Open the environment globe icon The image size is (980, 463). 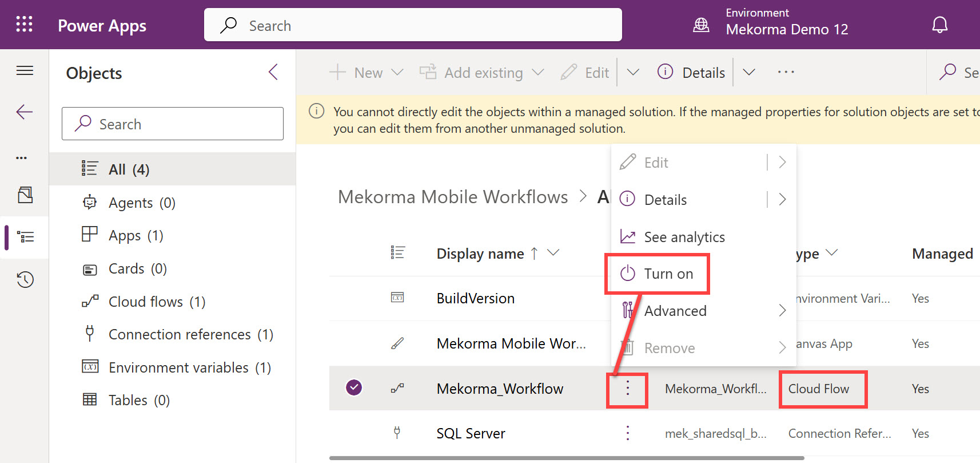701,25
